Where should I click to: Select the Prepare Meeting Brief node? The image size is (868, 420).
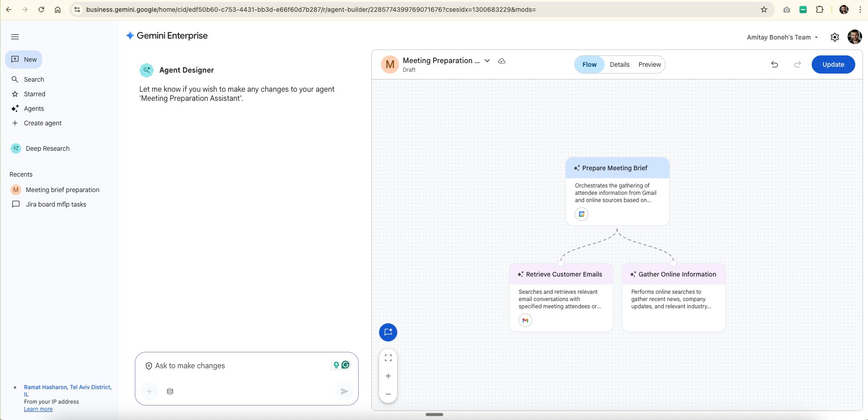tap(617, 191)
